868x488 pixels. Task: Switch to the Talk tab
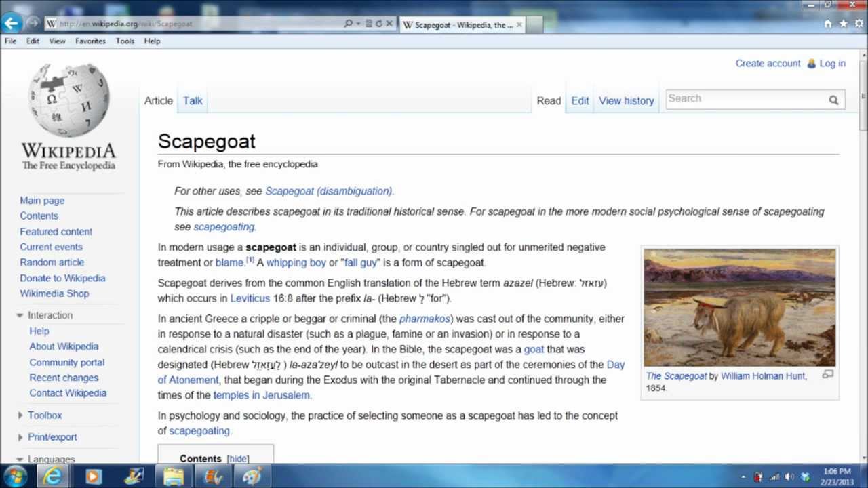pos(193,100)
